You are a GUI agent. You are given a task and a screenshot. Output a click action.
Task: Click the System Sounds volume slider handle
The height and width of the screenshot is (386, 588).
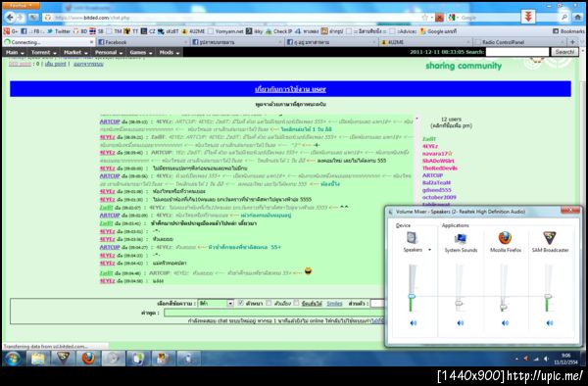pyautogui.click(x=459, y=303)
